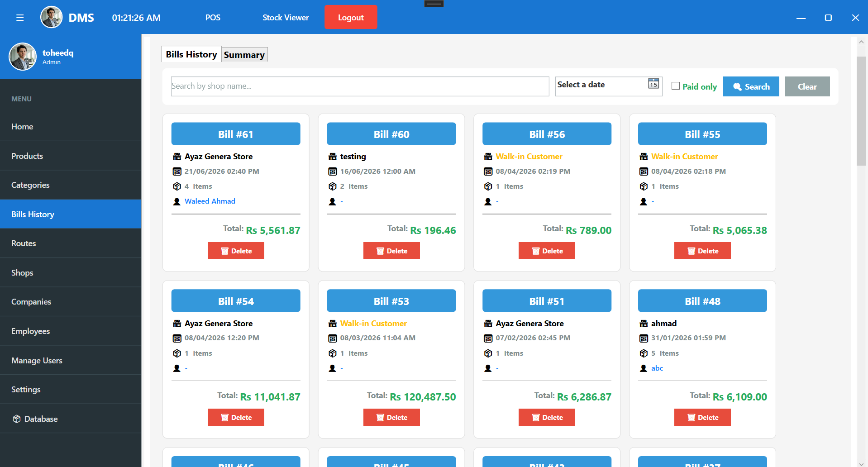Open Settings in the sidebar
868x467 pixels.
71,390
